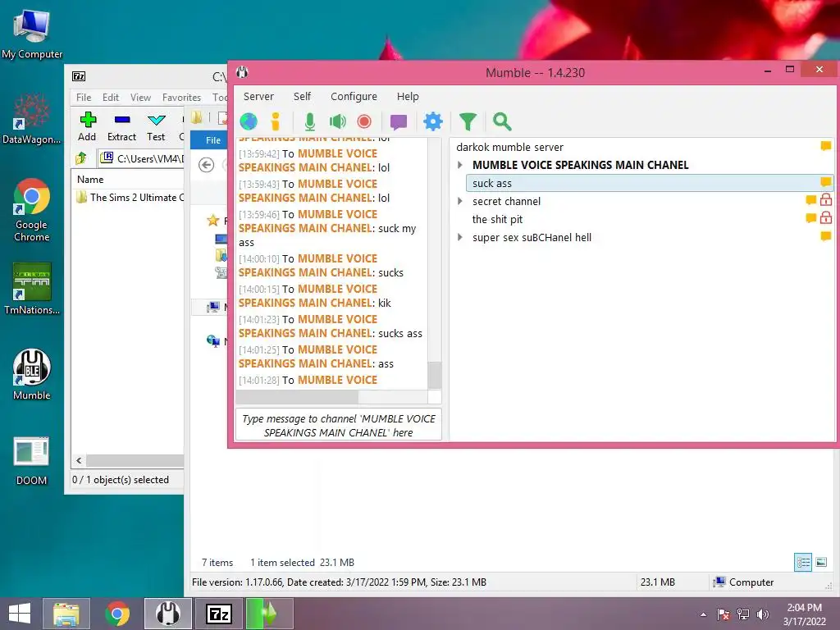Select 'super sex suBCHanel hell' channel
Image resolution: width=840 pixels, height=630 pixels.
click(532, 237)
